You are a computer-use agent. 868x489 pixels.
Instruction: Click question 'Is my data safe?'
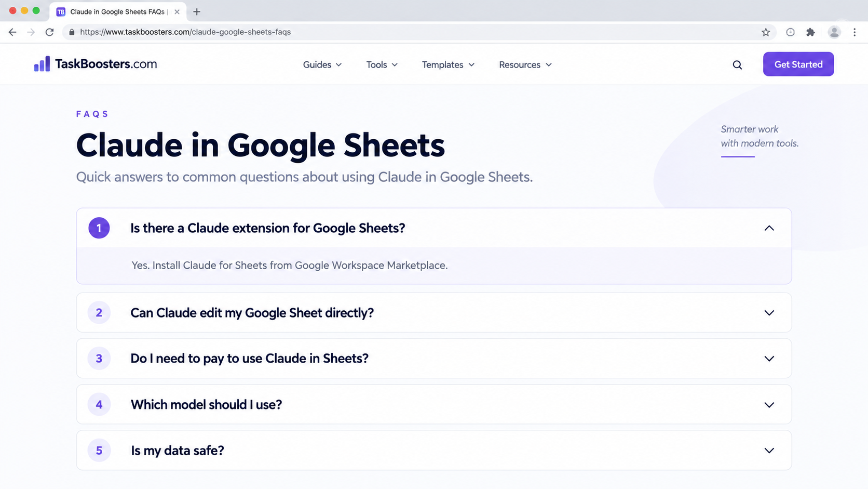(177, 451)
